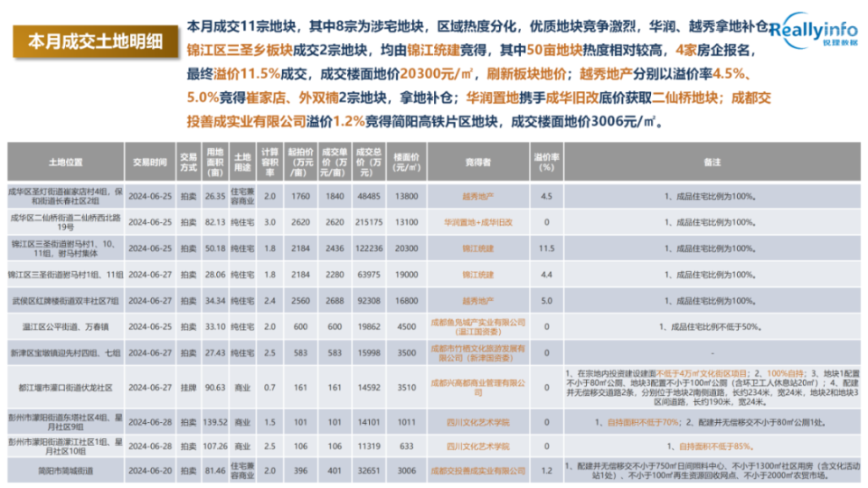Click the highlighted 崔家店、外双楠 text in summary
Image resolution: width=868 pixels, height=488 pixels.
pyautogui.click(x=292, y=98)
